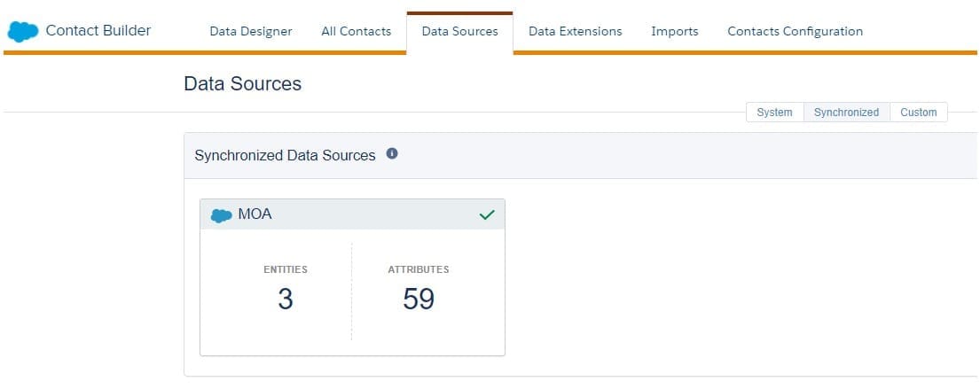Click the Contact Builder app title

98,30
